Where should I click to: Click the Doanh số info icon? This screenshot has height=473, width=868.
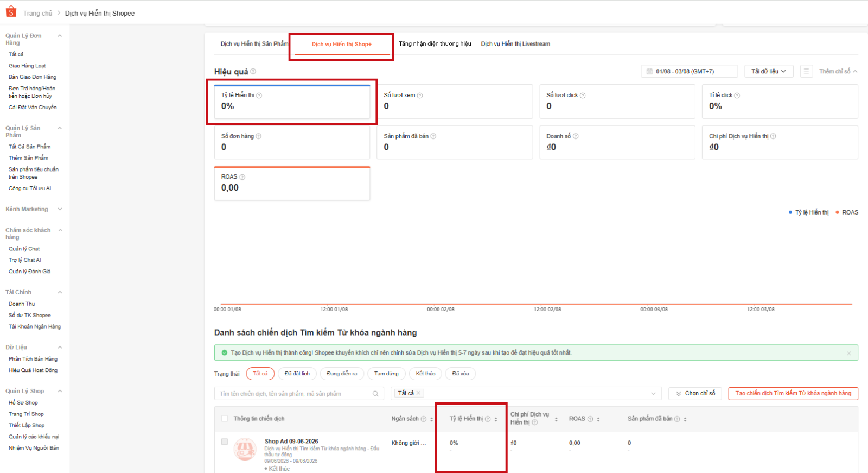576,136
